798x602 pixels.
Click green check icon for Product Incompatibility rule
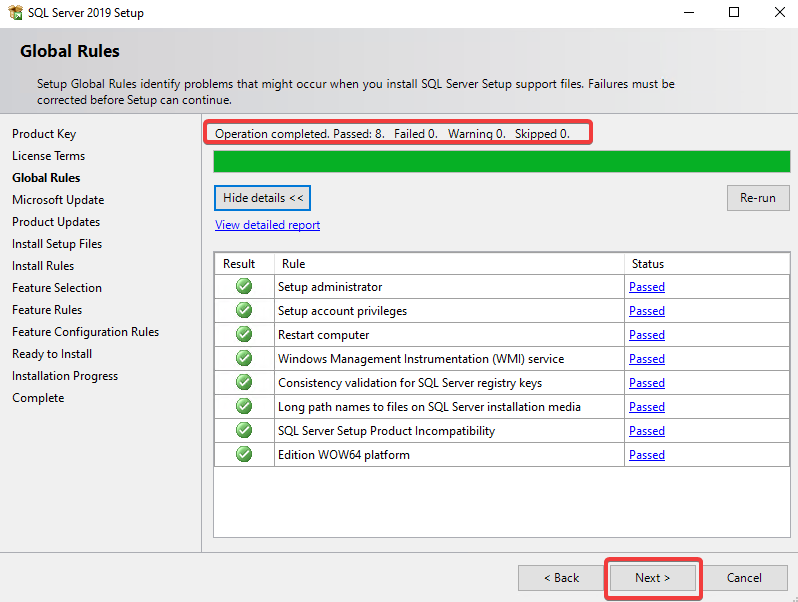pos(244,430)
